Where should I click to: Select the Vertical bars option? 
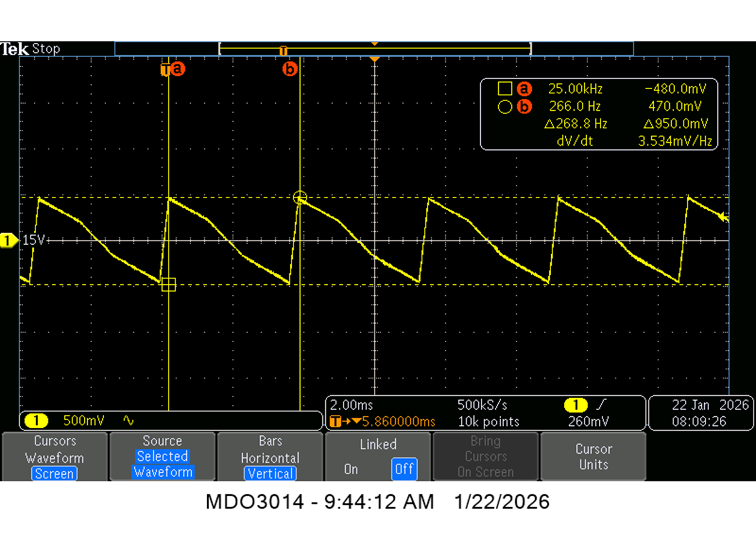click(x=270, y=473)
